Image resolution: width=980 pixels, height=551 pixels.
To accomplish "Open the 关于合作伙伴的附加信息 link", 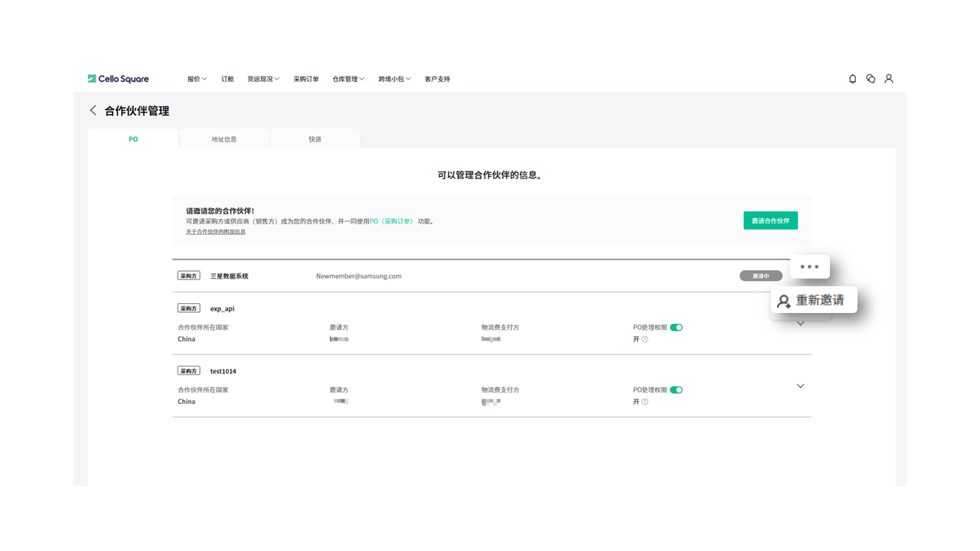I will click(x=215, y=232).
